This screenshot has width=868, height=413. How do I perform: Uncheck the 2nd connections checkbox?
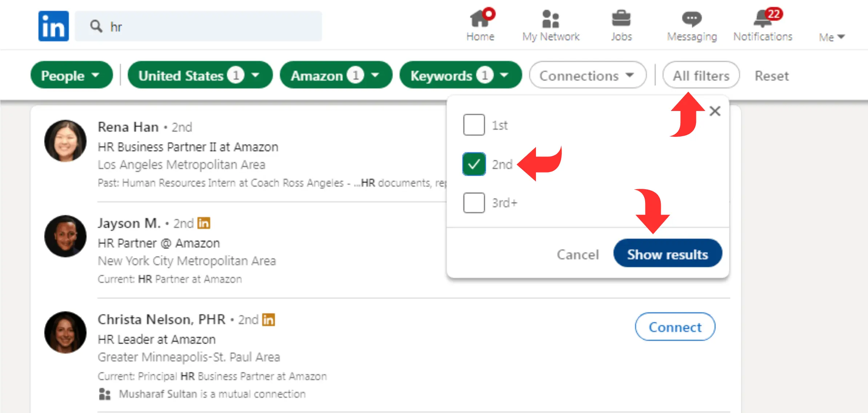[474, 164]
